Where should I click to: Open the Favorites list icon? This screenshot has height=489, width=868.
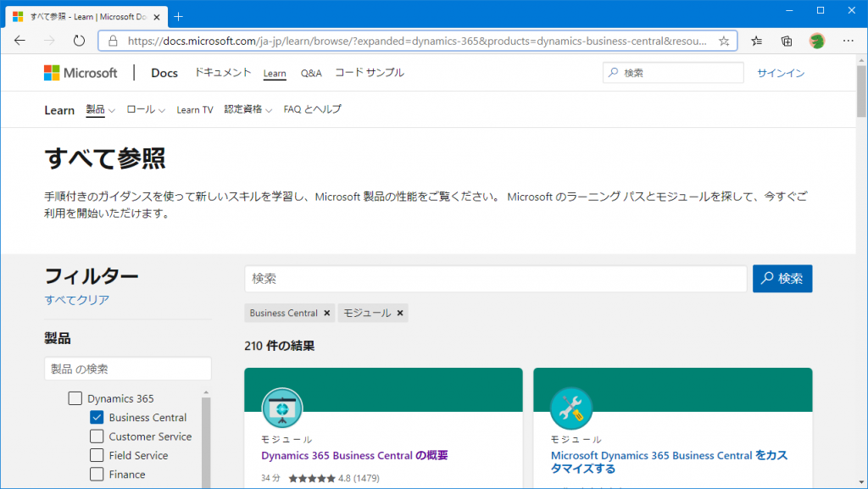point(756,41)
